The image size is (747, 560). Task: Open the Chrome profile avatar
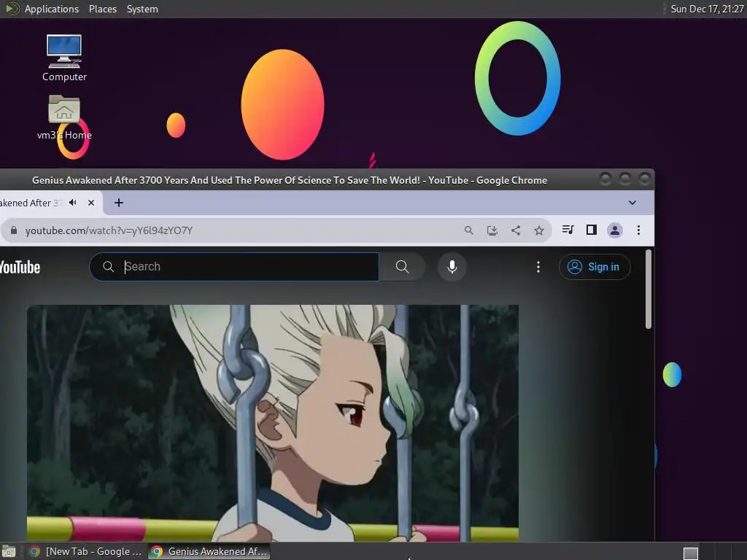click(614, 230)
